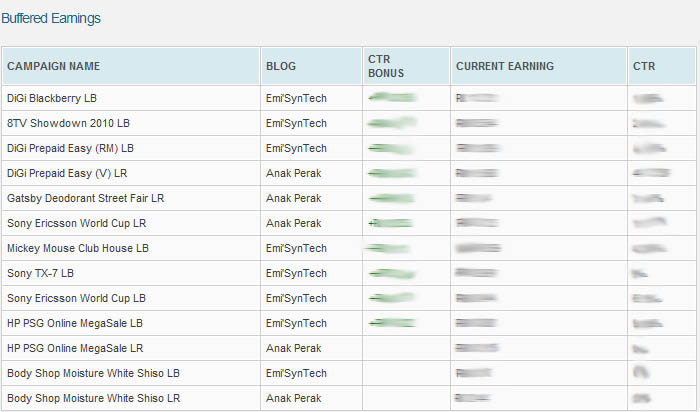
Task: Click Emi'SynTech blog in DiGi Blackberry row
Action: [296, 98]
